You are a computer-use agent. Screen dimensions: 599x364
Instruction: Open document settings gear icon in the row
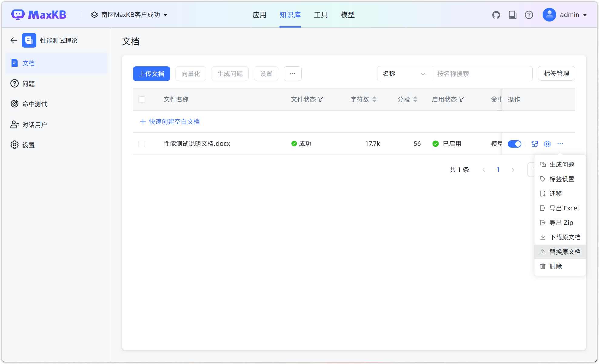click(x=547, y=144)
